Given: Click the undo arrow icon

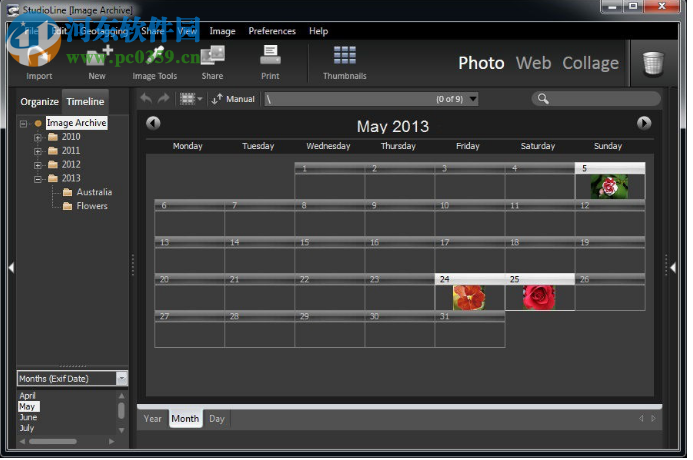Looking at the screenshot, I should (146, 99).
